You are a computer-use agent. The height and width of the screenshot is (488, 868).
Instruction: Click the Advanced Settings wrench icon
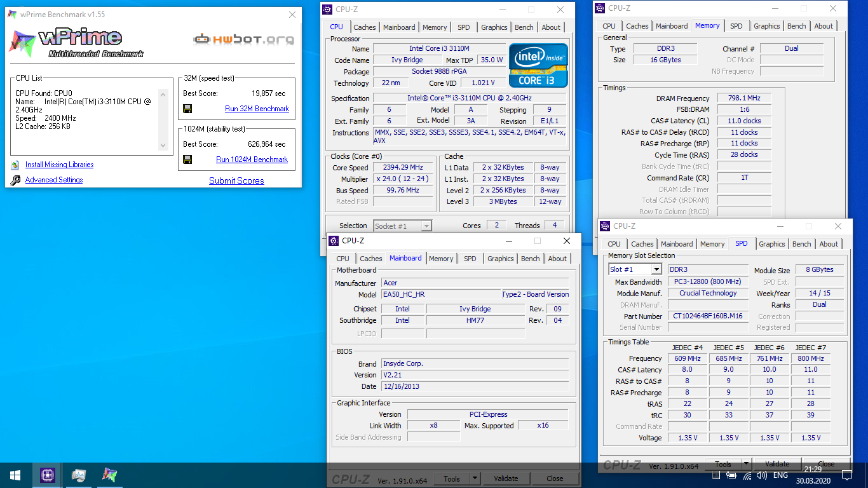(15, 180)
